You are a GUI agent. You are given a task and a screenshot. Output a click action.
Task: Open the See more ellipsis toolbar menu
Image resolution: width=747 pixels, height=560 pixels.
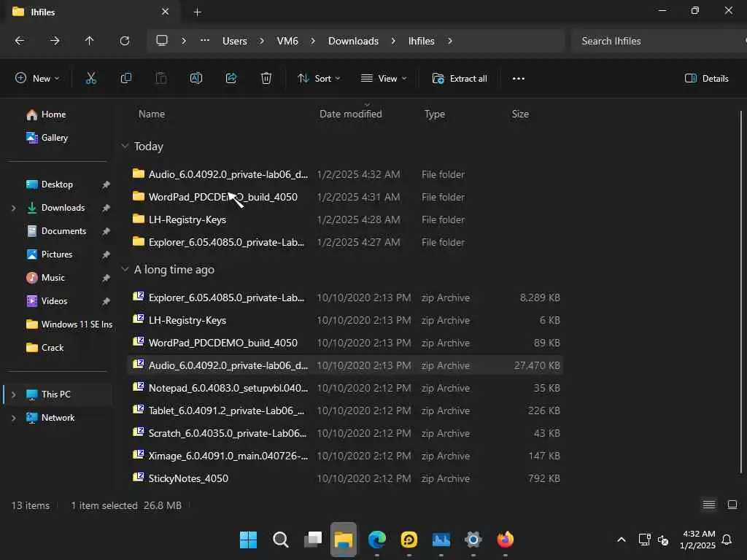pos(519,79)
